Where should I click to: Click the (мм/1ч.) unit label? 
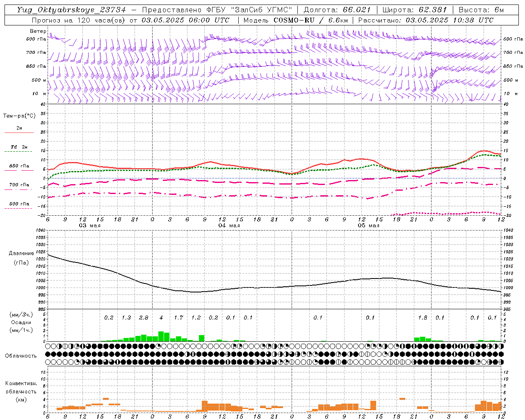click(21, 330)
